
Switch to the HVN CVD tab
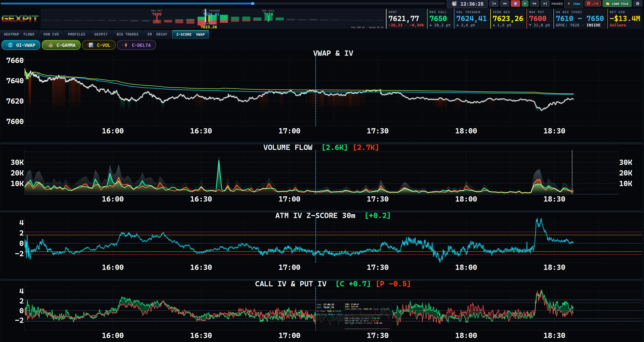(x=51, y=34)
